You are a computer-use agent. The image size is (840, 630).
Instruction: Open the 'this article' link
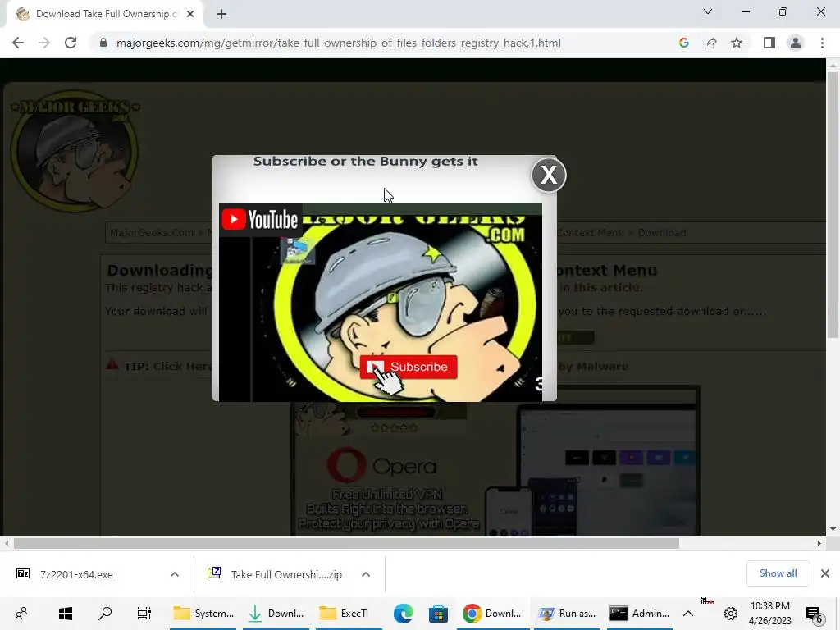click(608, 287)
